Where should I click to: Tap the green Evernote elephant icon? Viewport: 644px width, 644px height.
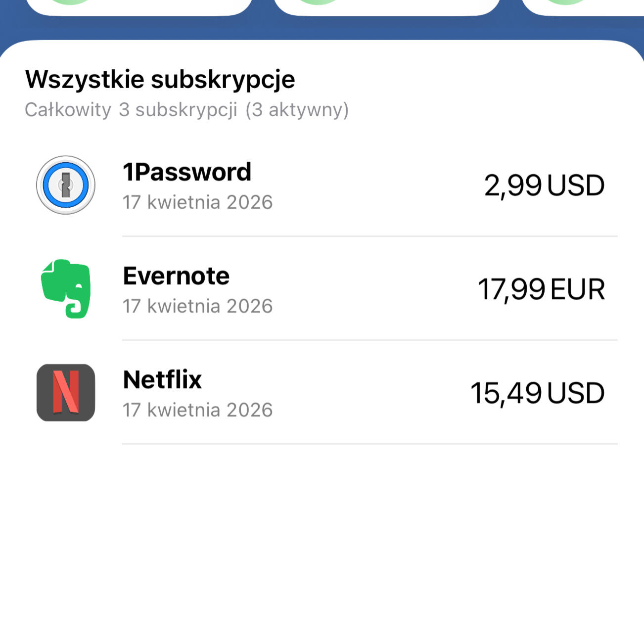[66, 289]
